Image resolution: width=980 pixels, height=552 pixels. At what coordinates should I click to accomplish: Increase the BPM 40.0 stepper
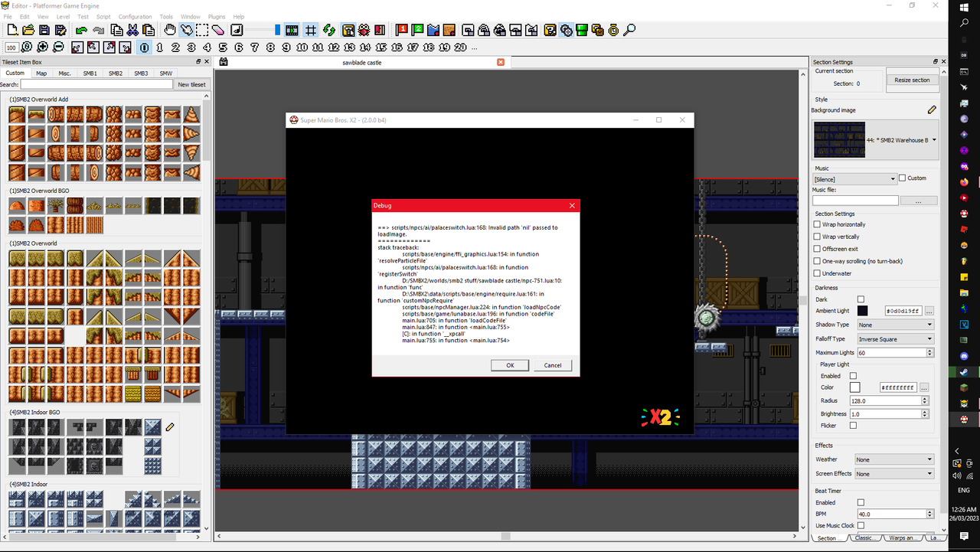coord(929,511)
